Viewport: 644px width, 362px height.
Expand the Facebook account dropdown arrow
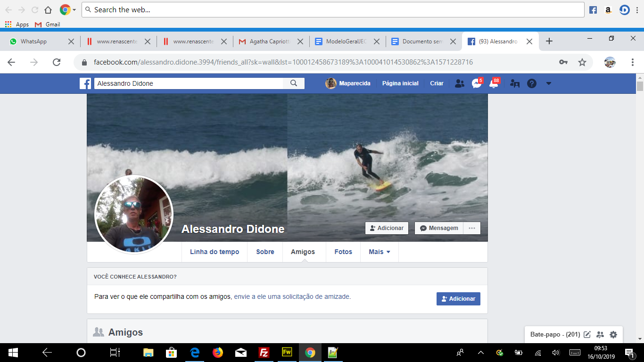(548, 83)
